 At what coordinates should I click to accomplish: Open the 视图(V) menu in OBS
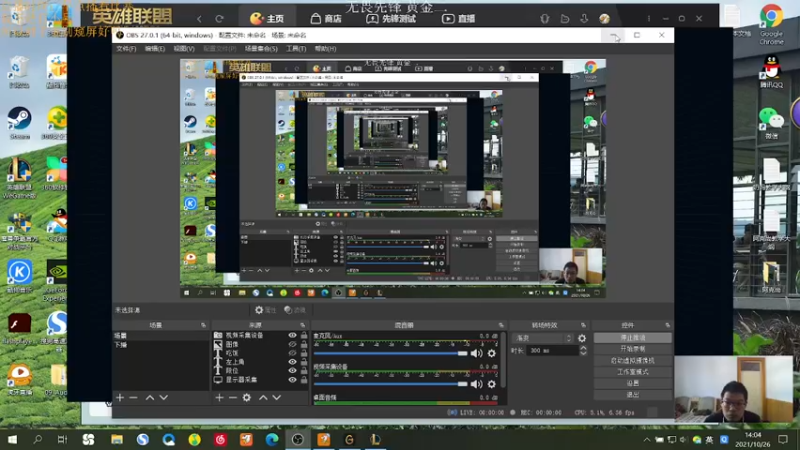(x=184, y=48)
